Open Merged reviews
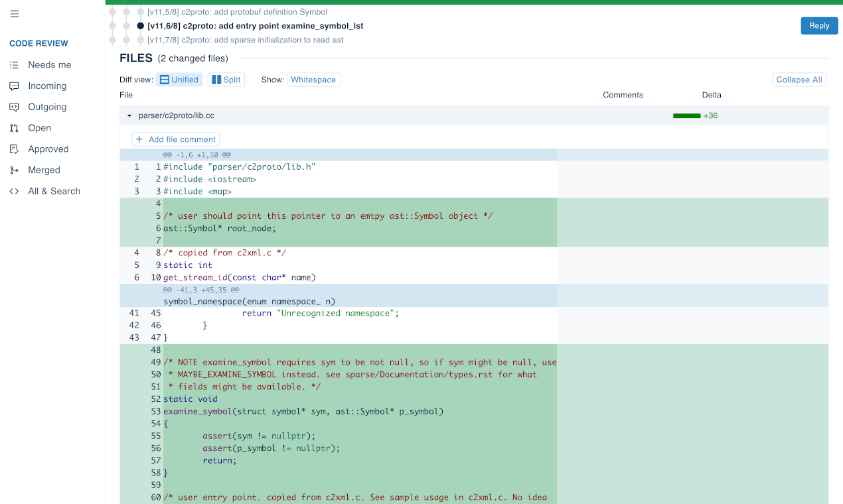Viewport: 843px width, 504px height. [x=44, y=170]
